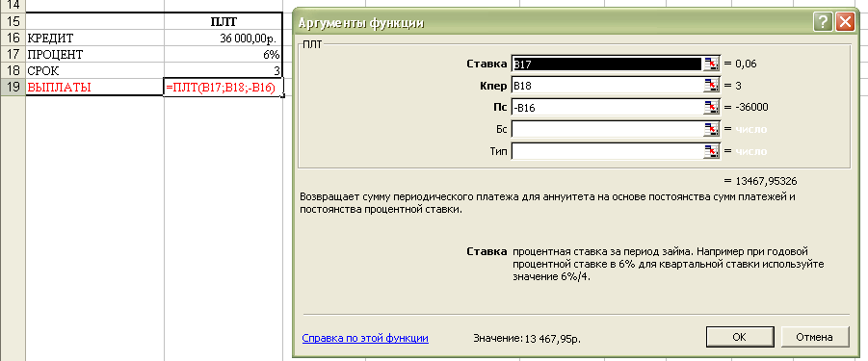Image resolution: width=868 pixels, height=361 pixels.
Task: Select cell with 6% value
Action: 224,55
